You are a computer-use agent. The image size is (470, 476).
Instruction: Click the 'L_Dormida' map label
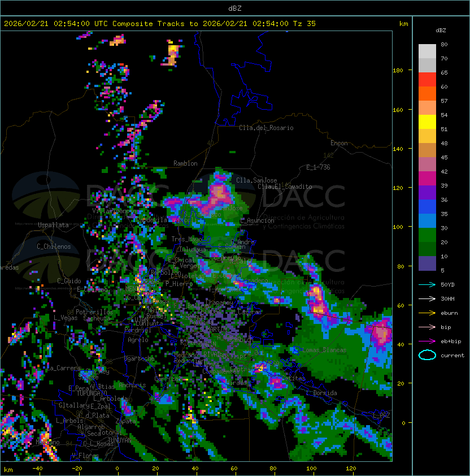[x=321, y=393]
